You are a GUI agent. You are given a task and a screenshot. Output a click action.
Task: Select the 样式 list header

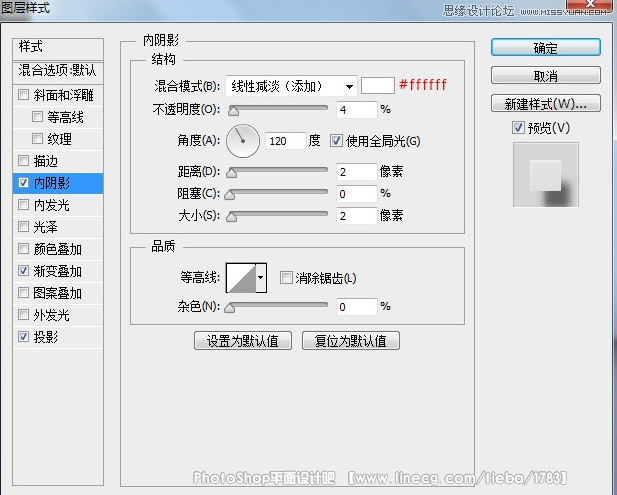coord(58,49)
